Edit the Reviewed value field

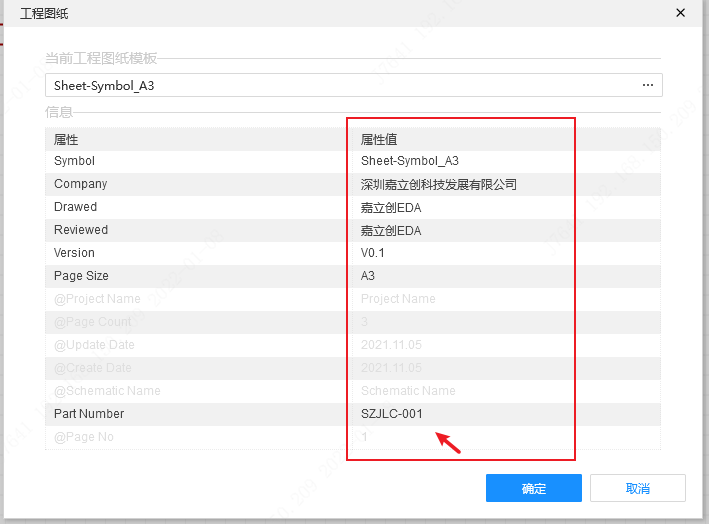pos(391,230)
